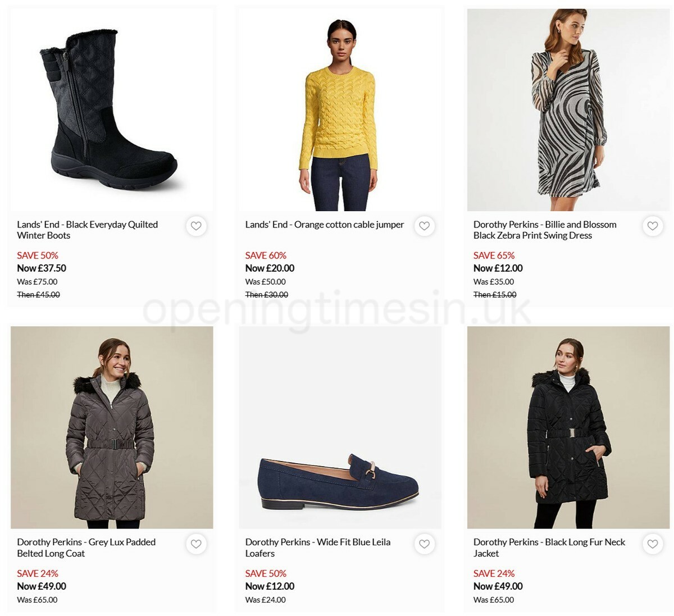Screen dimensions: 674x616
Task: Favourite the Black Long Fur Neck Jacket
Action: pos(652,544)
